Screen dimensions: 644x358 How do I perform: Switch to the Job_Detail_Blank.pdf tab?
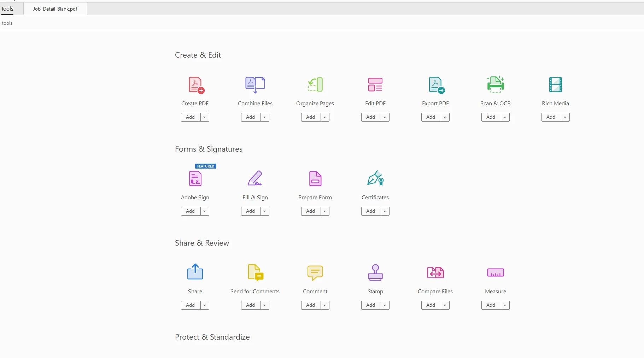[55, 9]
